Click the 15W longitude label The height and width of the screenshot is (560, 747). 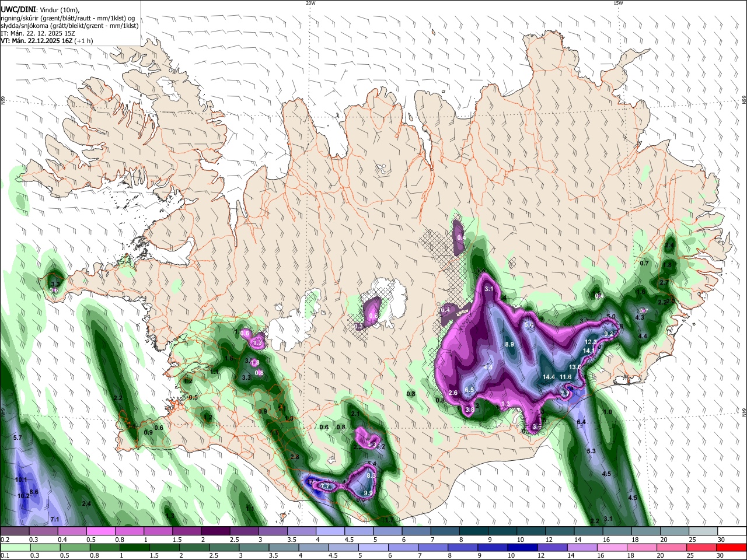pyautogui.click(x=618, y=3)
